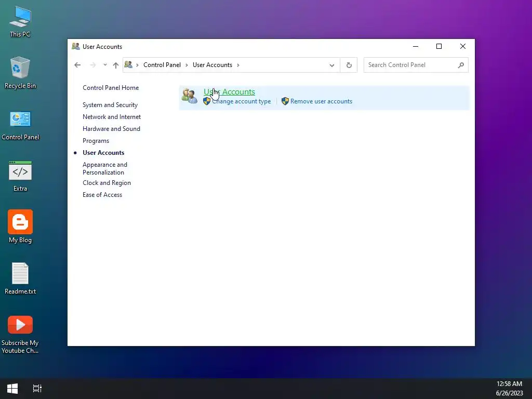Maximize the User Accounts window
Image resolution: width=532 pixels, height=399 pixels.
[438, 46]
